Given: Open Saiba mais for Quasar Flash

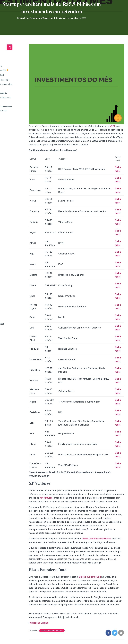Looking at the screenshot, I should 118,338.
